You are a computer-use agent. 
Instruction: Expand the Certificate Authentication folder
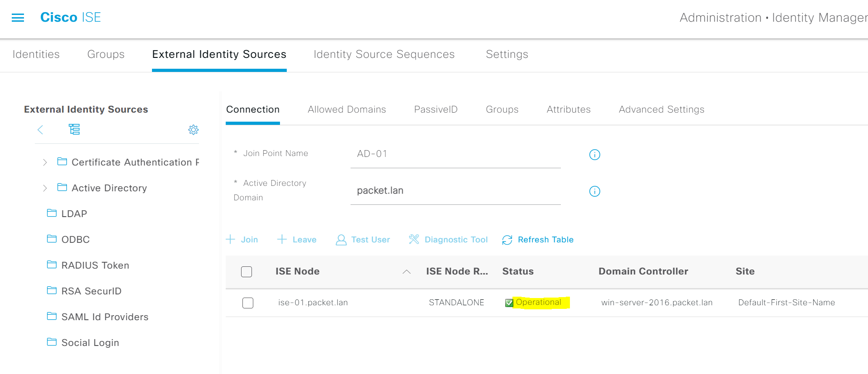[45, 162]
